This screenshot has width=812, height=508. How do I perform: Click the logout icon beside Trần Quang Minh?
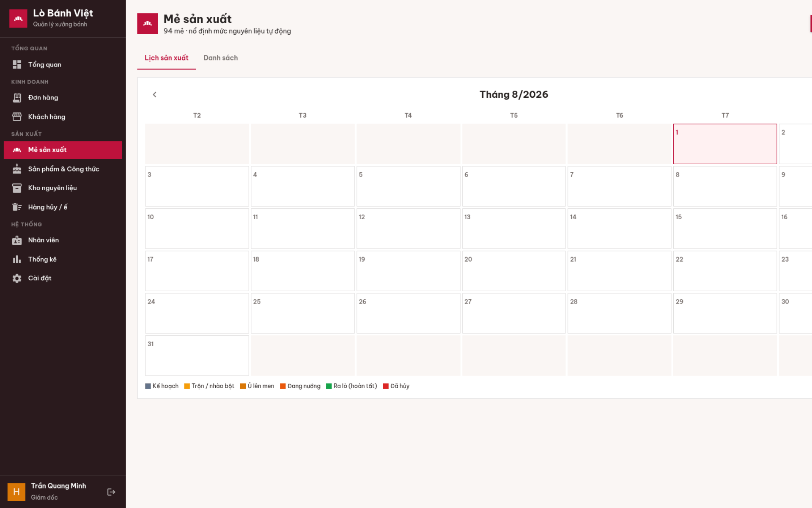point(111,492)
